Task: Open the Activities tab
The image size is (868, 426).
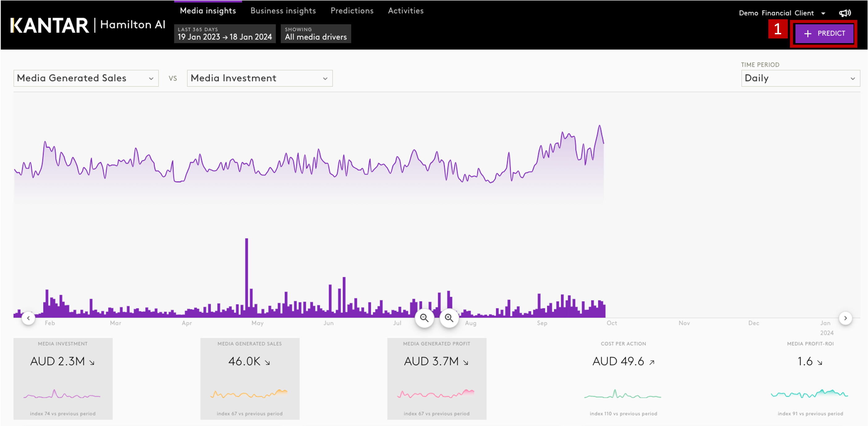Action: (x=405, y=11)
